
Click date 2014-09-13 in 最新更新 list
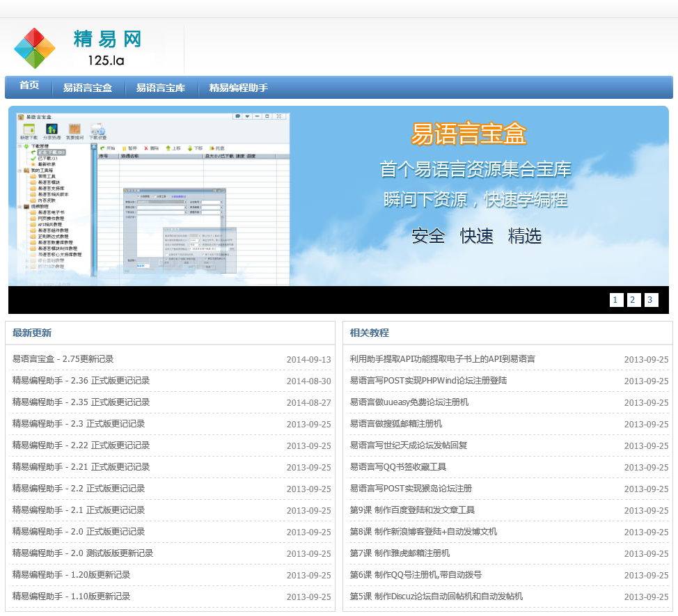[309, 360]
